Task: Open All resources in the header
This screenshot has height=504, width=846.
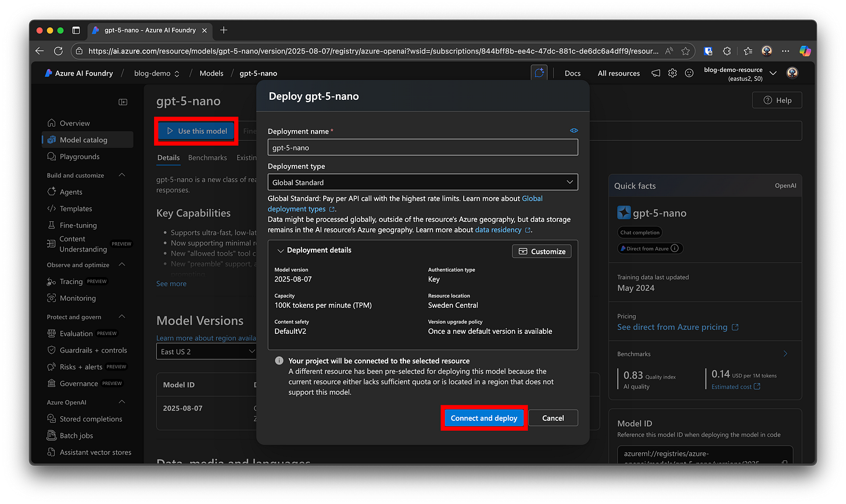Action: click(x=619, y=74)
